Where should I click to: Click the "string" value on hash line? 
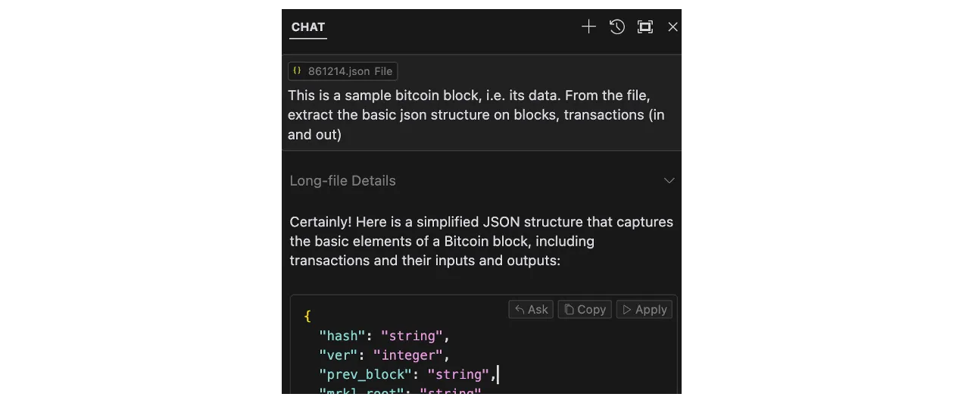[411, 336]
